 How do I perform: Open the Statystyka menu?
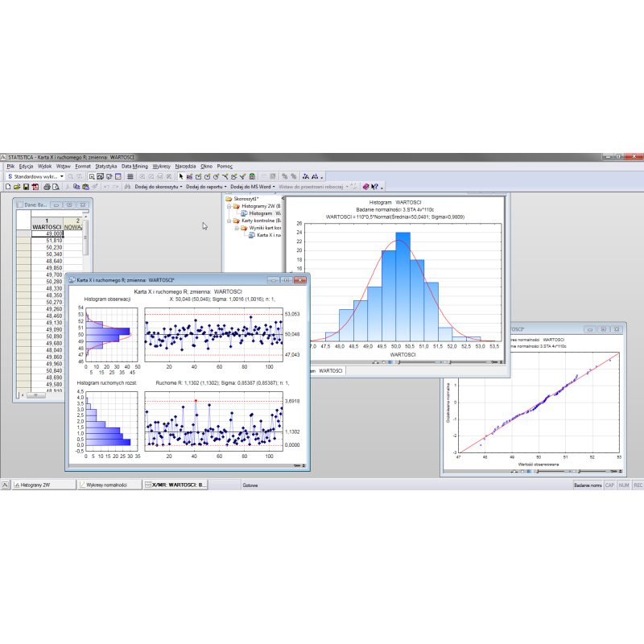click(x=105, y=166)
